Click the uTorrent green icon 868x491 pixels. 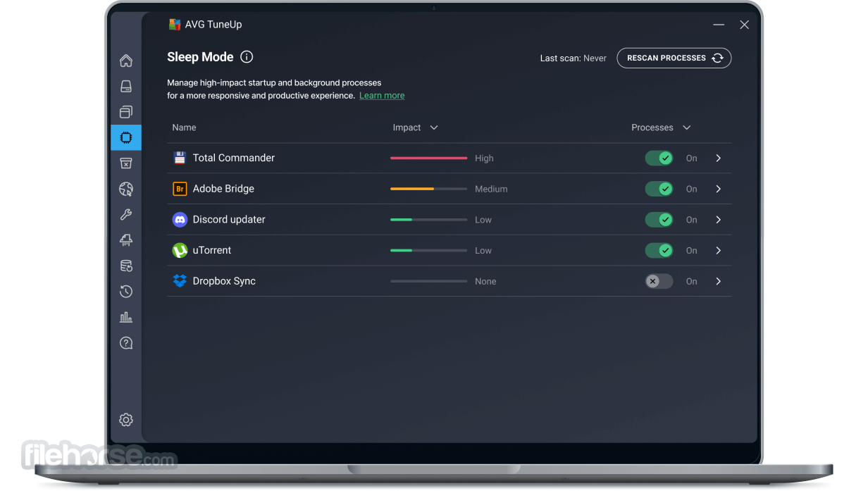coord(180,250)
